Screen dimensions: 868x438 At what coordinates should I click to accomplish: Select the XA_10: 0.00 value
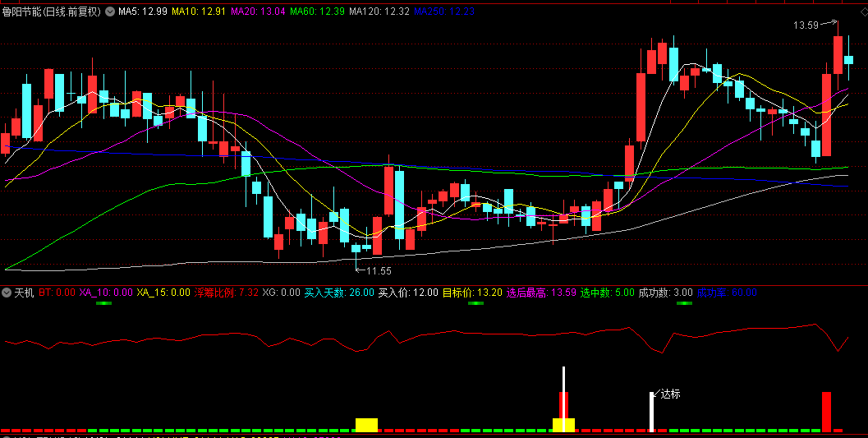pyautogui.click(x=106, y=293)
